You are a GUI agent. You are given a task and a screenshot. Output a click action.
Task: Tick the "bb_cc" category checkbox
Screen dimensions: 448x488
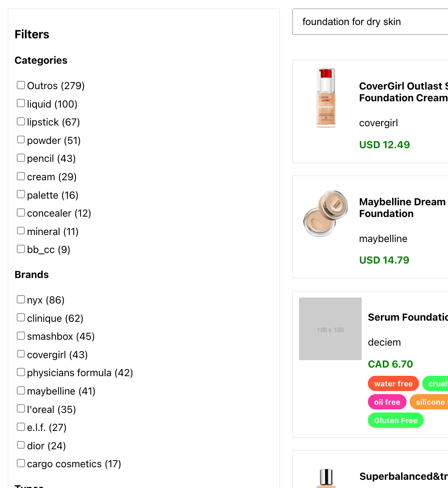(21, 248)
